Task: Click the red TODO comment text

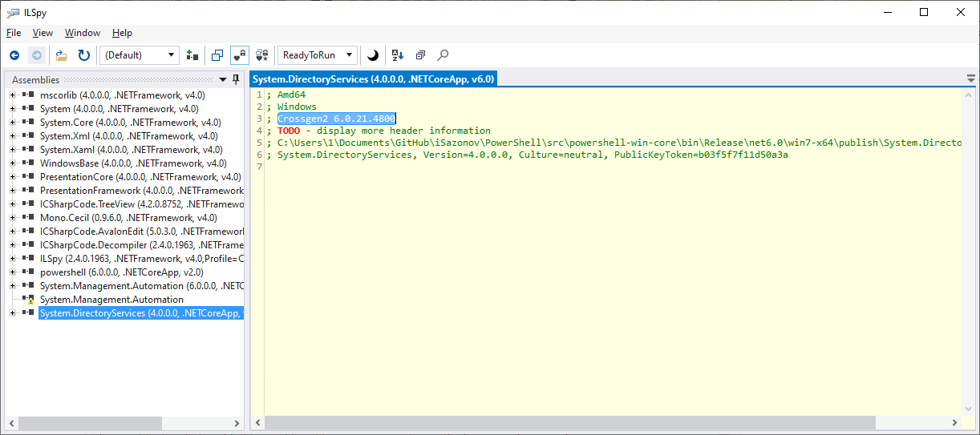Action: pos(289,131)
